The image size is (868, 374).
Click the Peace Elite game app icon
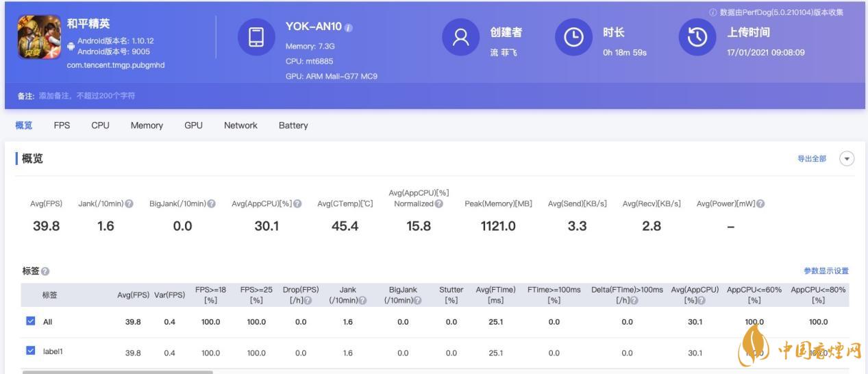tap(39, 37)
